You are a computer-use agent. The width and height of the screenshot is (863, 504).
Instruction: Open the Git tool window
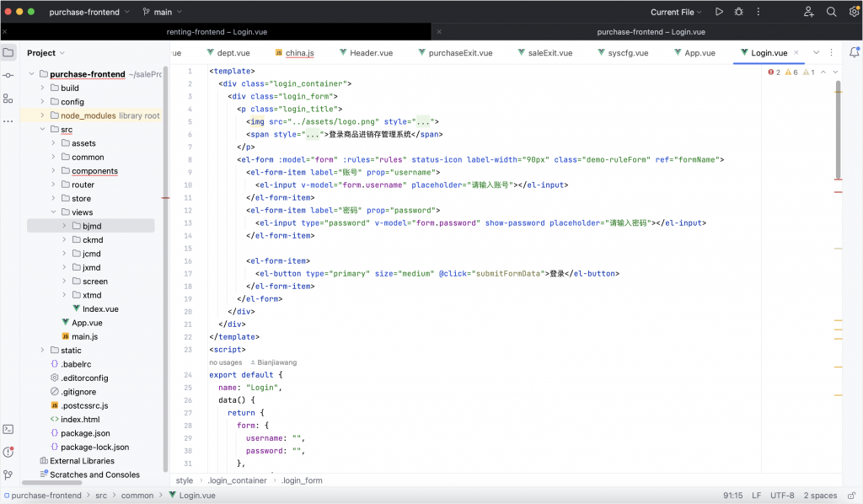[8, 475]
